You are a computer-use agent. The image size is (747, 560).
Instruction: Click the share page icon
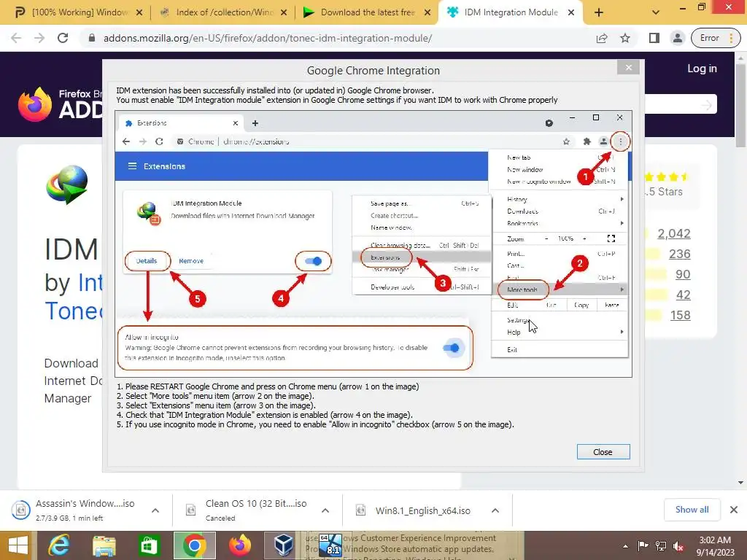(x=602, y=38)
